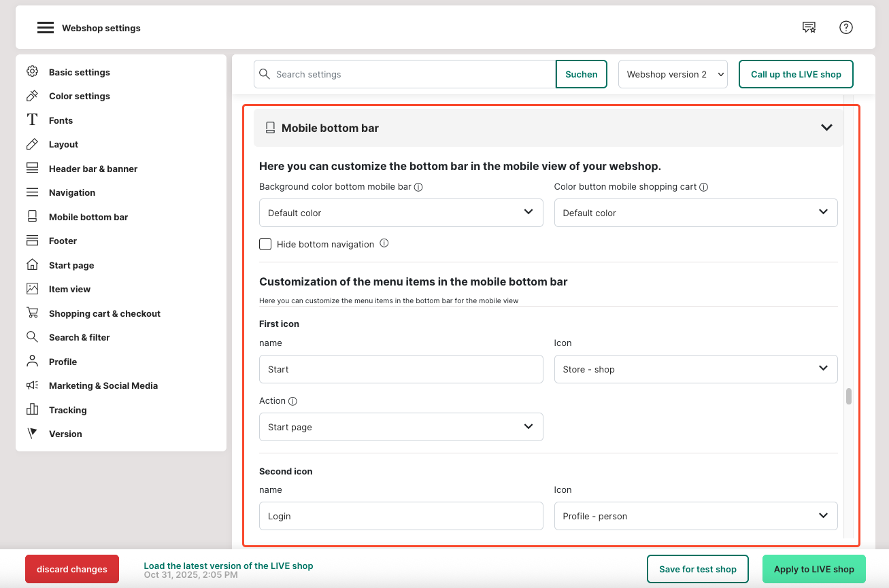
Task: Go to Shopping cart & checkout settings
Action: [x=104, y=313]
